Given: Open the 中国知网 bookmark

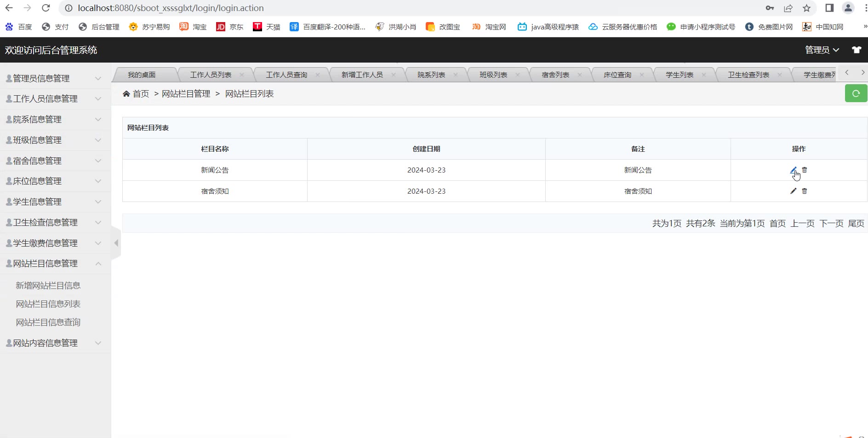Looking at the screenshot, I should point(823,27).
